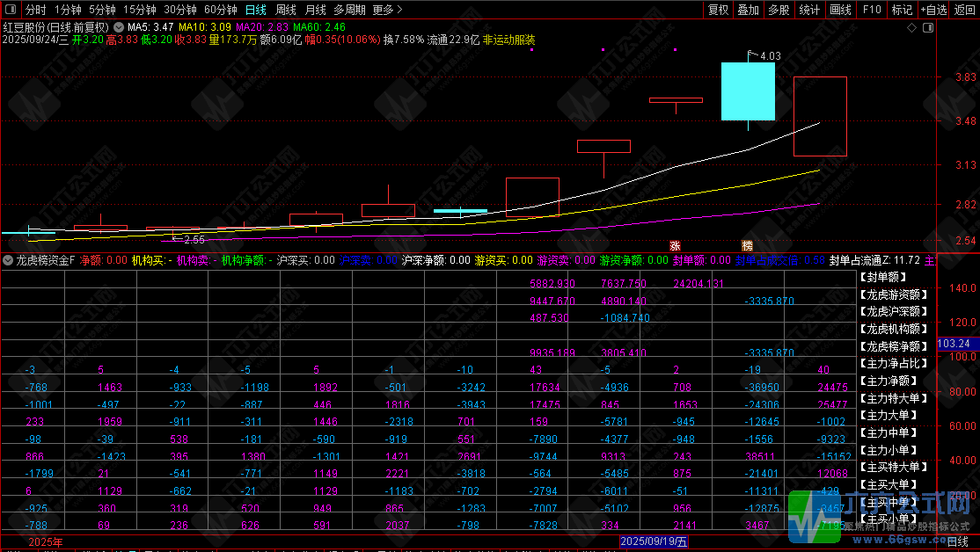
Task: Open the 统计 statistics tool
Action: tap(809, 10)
